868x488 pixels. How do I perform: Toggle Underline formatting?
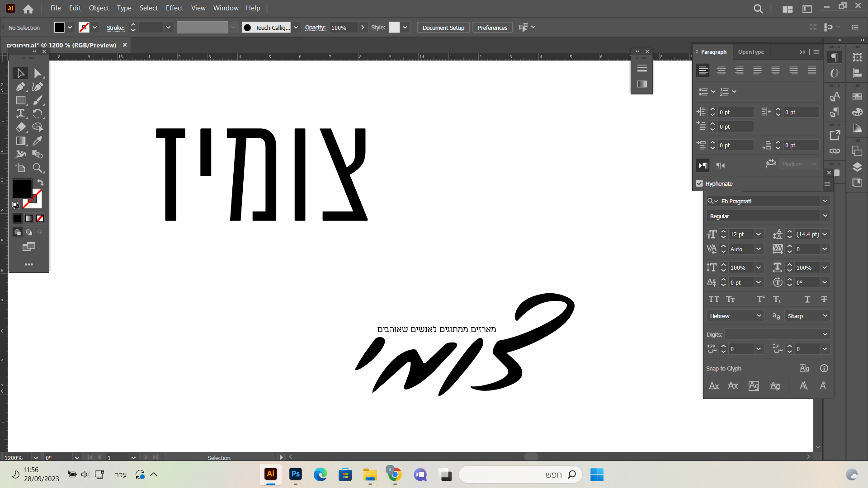[x=807, y=300]
